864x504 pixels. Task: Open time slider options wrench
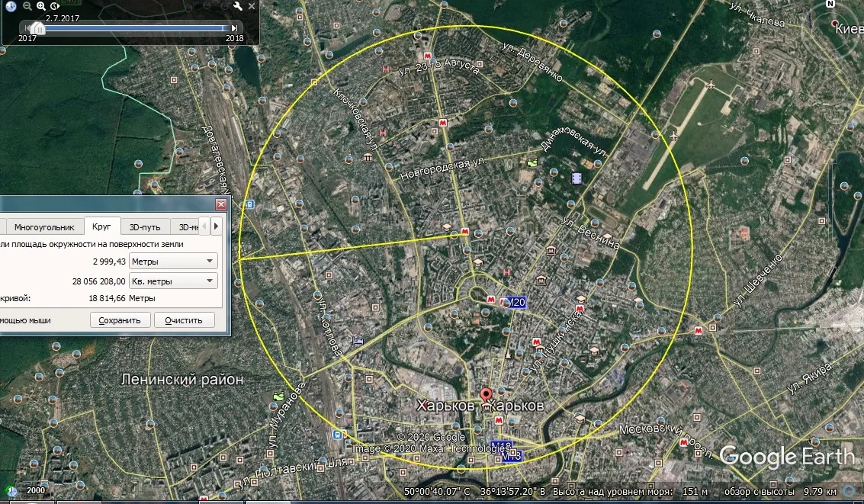click(x=237, y=6)
